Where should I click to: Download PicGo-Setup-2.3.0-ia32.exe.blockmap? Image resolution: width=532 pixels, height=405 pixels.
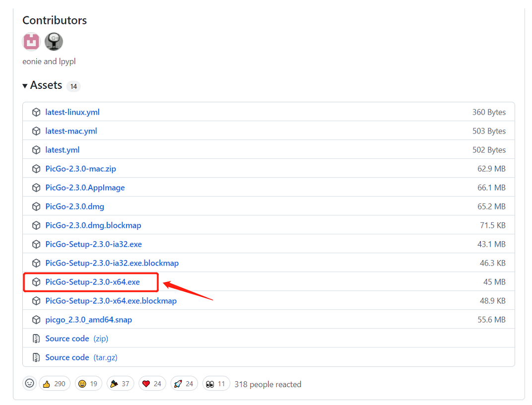coord(112,263)
